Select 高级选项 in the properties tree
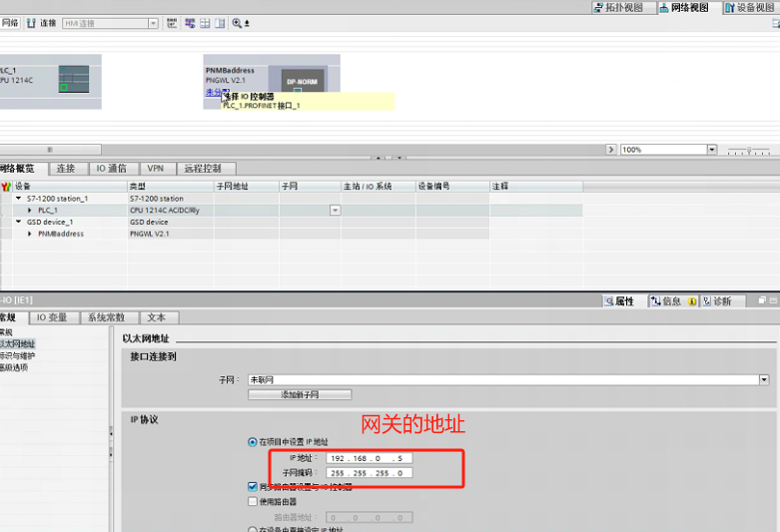Image resolution: width=780 pixels, height=532 pixels. (x=14, y=367)
